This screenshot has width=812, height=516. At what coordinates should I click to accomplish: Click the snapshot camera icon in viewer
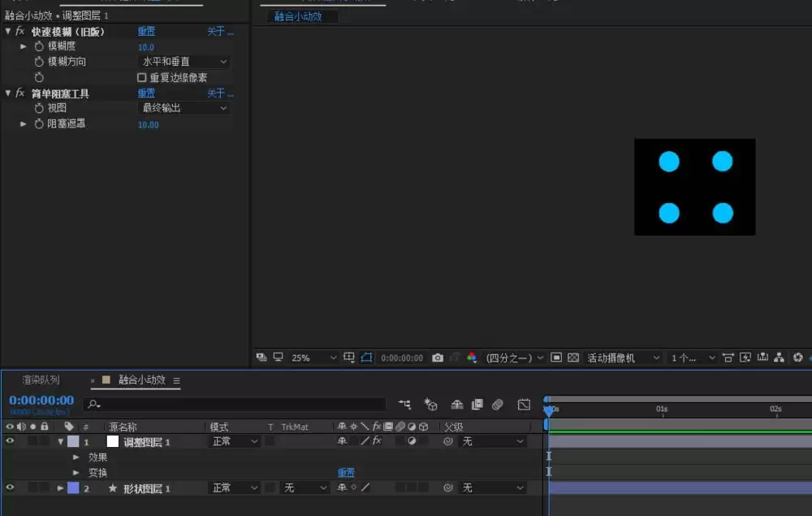click(438, 358)
